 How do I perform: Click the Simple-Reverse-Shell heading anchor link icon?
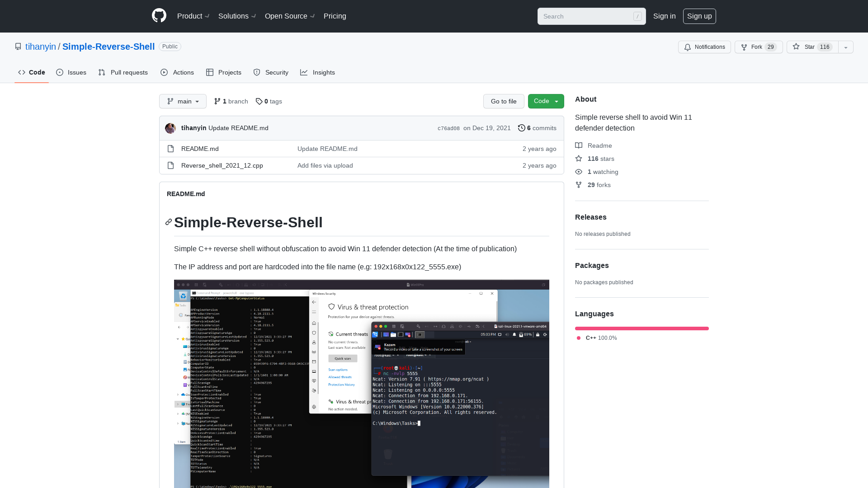coord(169,222)
